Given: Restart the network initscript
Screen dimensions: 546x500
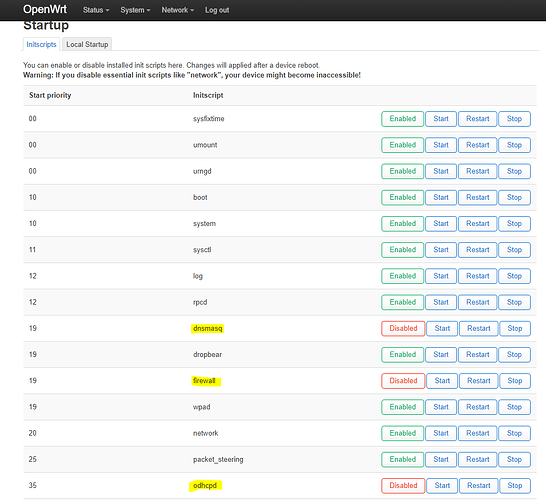Looking at the screenshot, I should coord(477,433).
